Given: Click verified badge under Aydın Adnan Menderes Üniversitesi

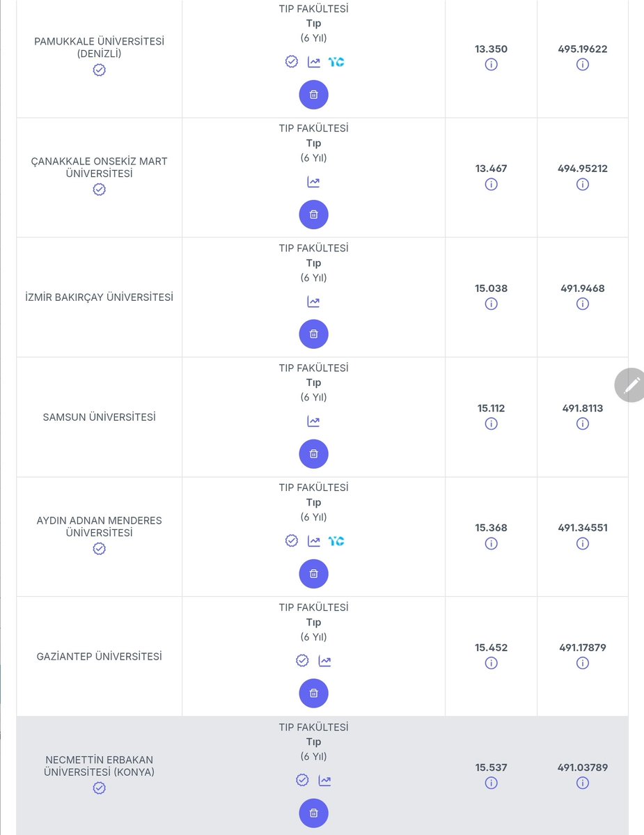Looking at the screenshot, I should click(x=99, y=549).
